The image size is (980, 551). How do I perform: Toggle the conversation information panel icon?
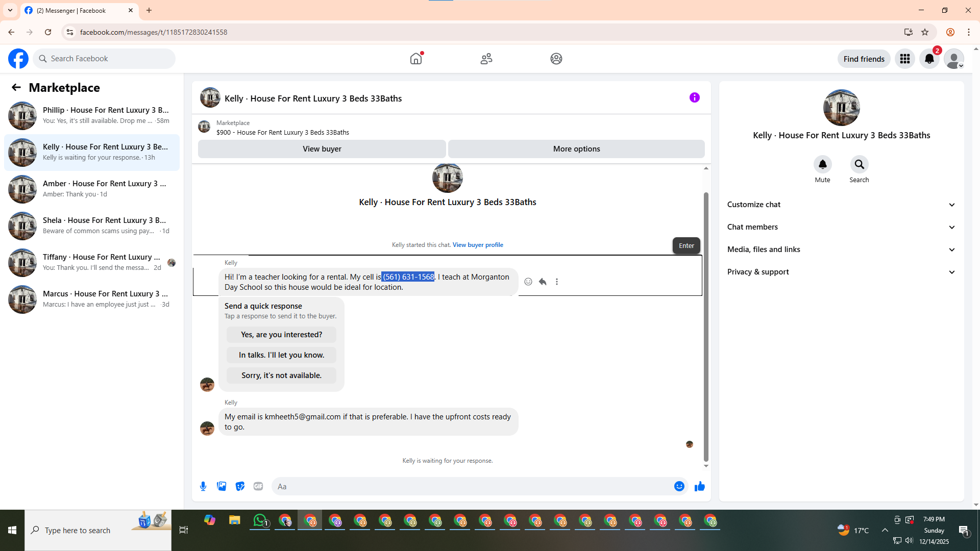[x=694, y=97]
